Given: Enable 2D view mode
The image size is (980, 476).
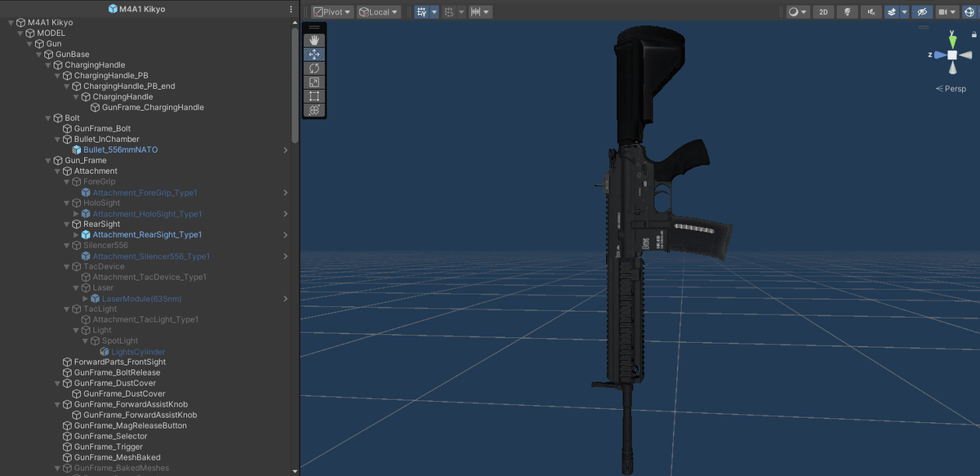Looking at the screenshot, I should point(823,11).
